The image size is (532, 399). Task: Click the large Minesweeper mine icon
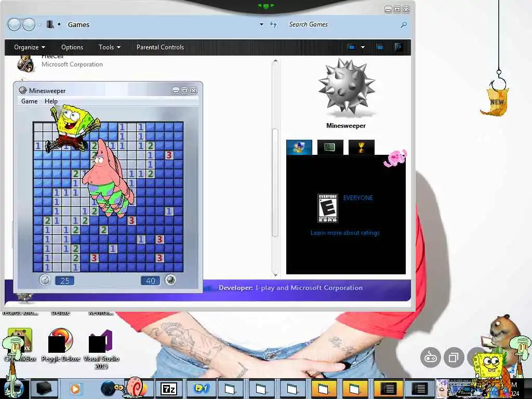pos(346,87)
